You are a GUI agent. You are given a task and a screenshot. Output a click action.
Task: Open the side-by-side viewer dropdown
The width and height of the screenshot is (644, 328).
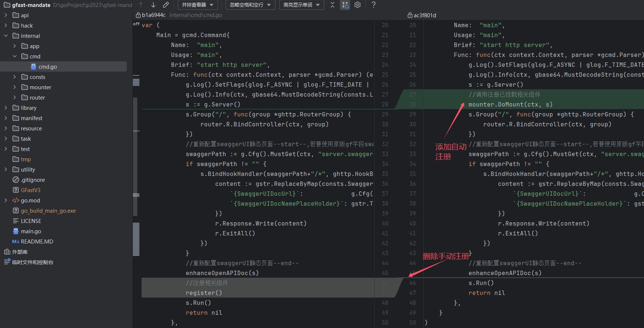(198, 5)
